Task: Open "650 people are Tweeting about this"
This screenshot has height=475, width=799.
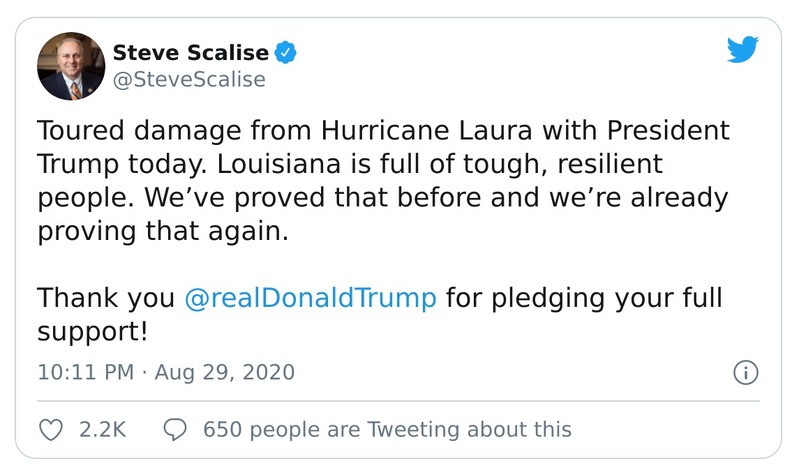Action: (x=386, y=430)
